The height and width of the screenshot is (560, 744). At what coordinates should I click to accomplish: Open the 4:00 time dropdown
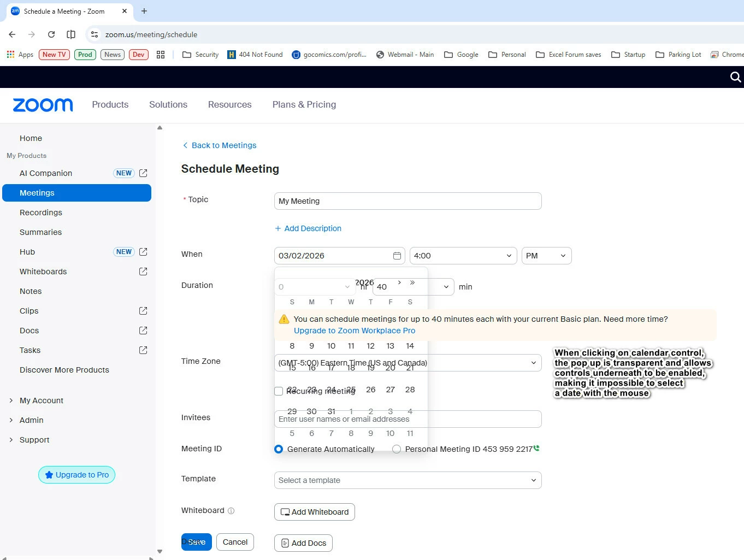[463, 256]
